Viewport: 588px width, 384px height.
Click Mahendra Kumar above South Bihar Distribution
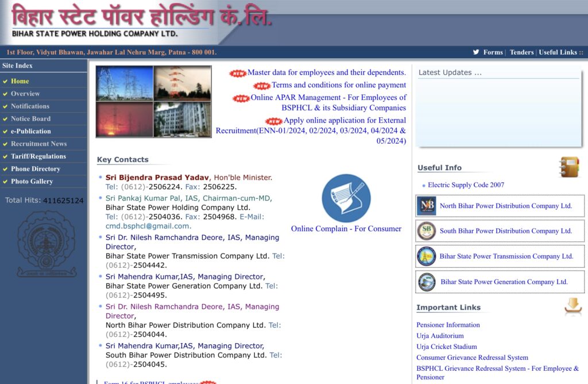click(185, 345)
